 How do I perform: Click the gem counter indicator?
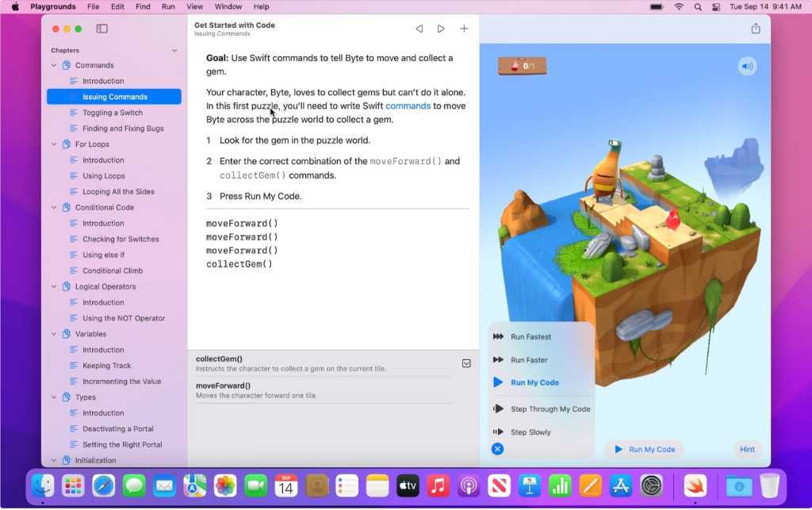pos(522,66)
